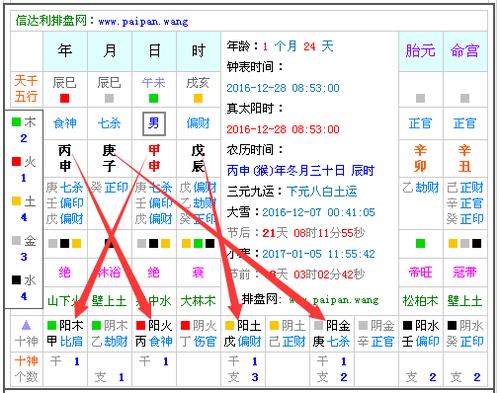Click the 命宫 column header
Screen dimensions: 500x393
[x=465, y=51]
